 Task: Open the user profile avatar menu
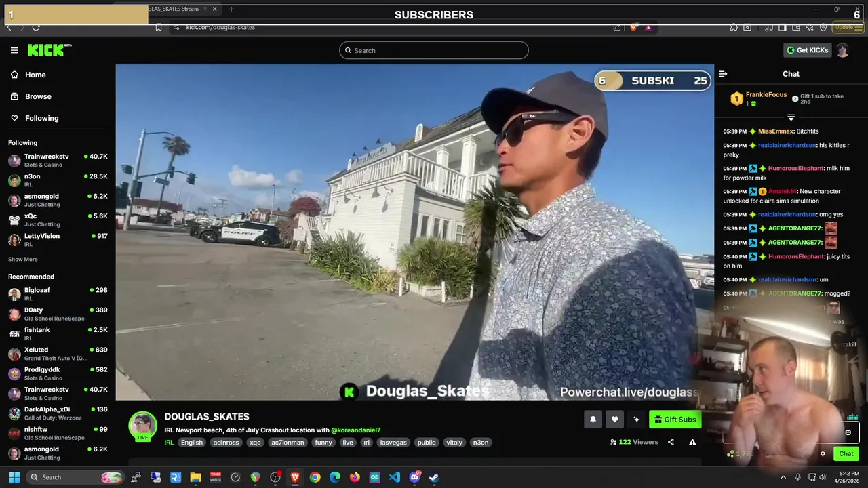(842, 50)
